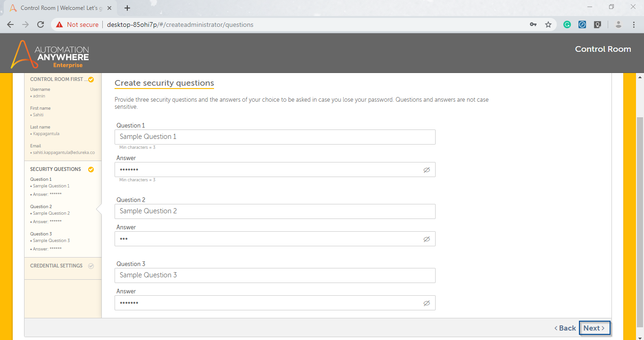Screen dimensions: 644x340
Task: Unmask the Question 3 answer field
Action: 426,303
